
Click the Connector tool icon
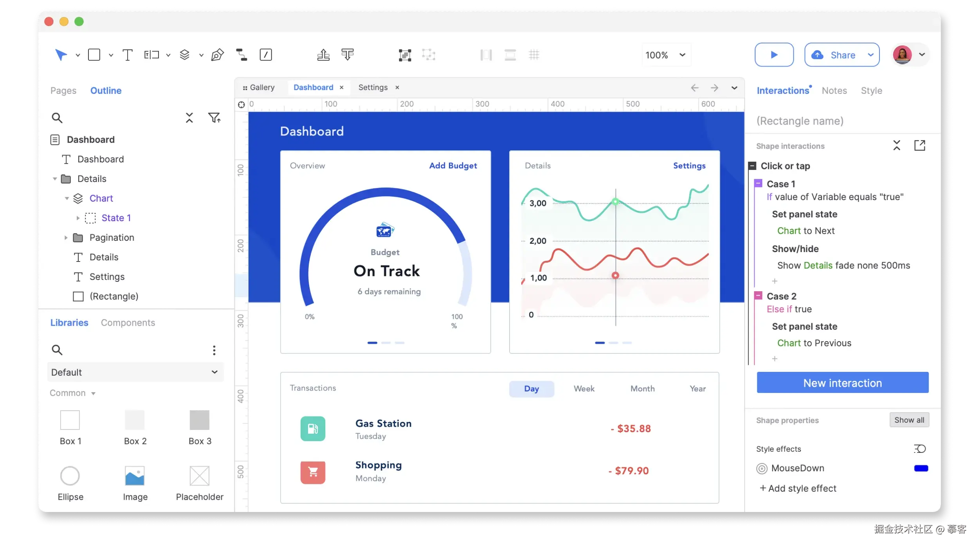241,55
